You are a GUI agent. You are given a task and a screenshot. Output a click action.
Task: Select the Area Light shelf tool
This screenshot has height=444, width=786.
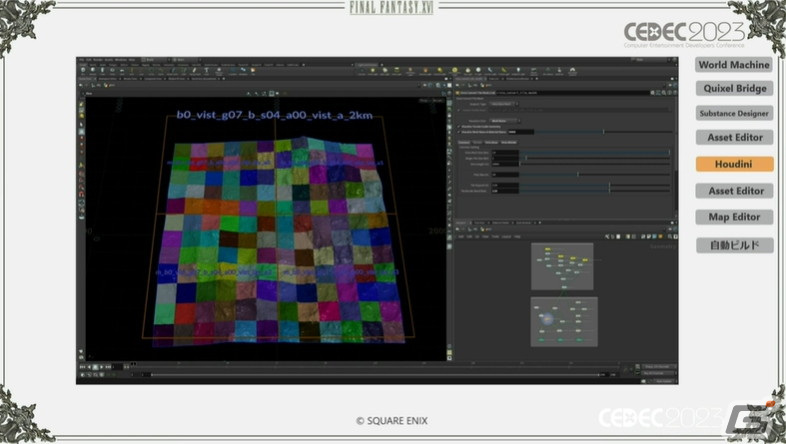(397, 71)
